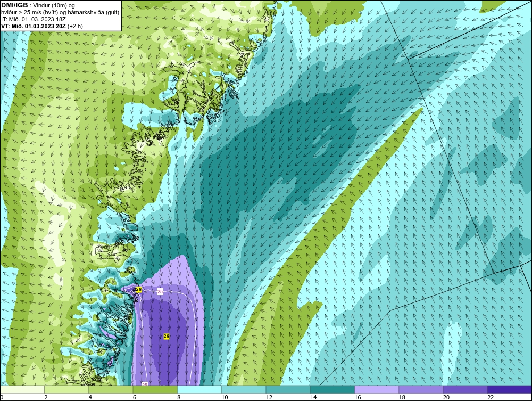Click the 25 contour label near the coastline

(x=160, y=291)
